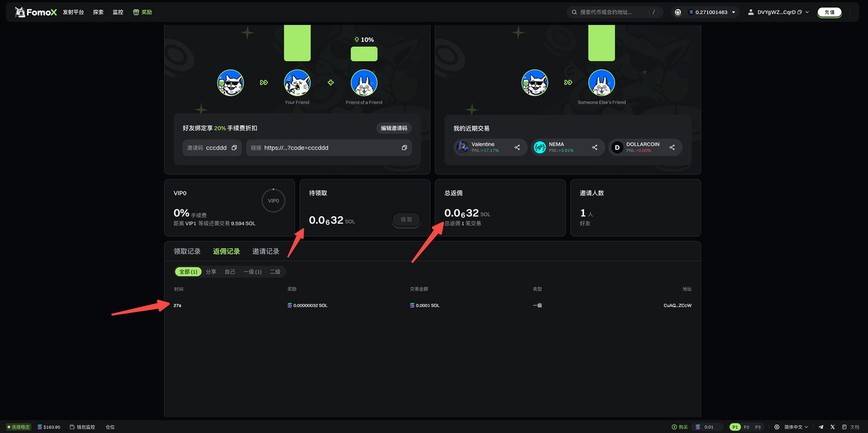Switch to the 领取记录 tab

point(187,251)
